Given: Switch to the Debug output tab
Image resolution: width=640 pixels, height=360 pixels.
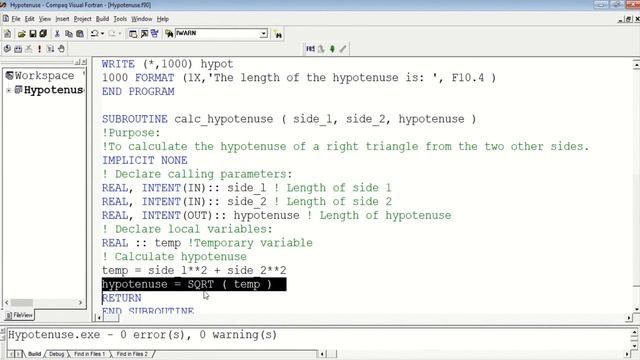Looking at the screenshot, I should tap(56, 354).
